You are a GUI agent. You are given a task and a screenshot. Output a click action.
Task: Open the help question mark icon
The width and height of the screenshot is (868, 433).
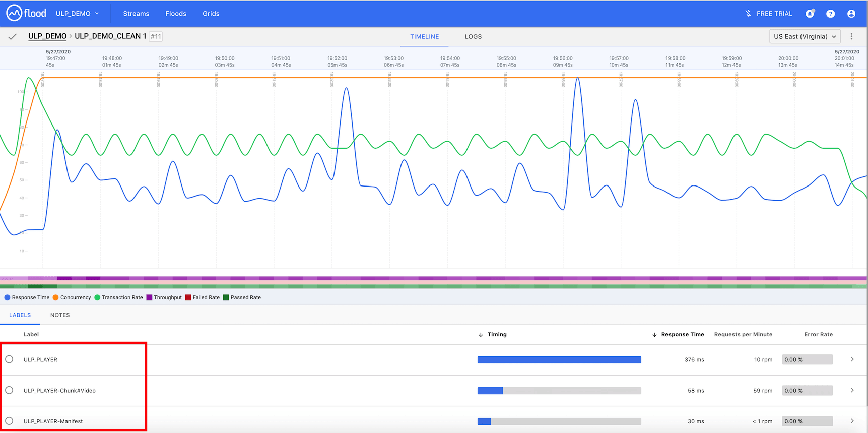[830, 14]
